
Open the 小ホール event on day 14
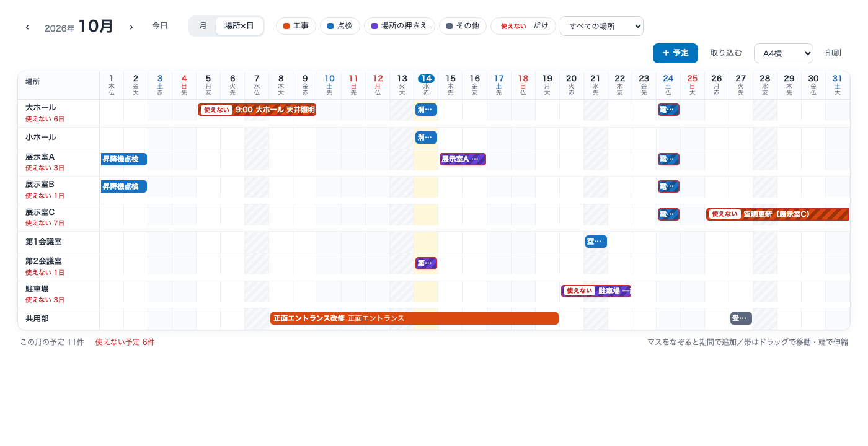click(x=426, y=138)
